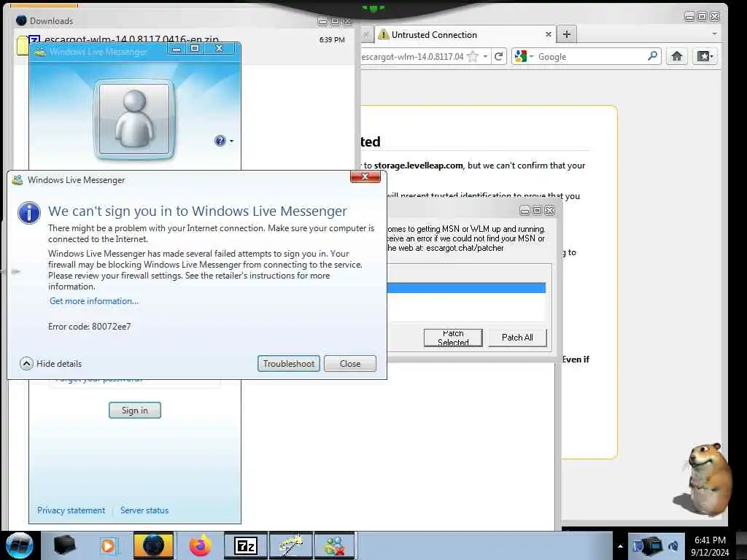Open 7-Zip from the taskbar
The height and width of the screenshot is (560, 747).
pos(245,545)
